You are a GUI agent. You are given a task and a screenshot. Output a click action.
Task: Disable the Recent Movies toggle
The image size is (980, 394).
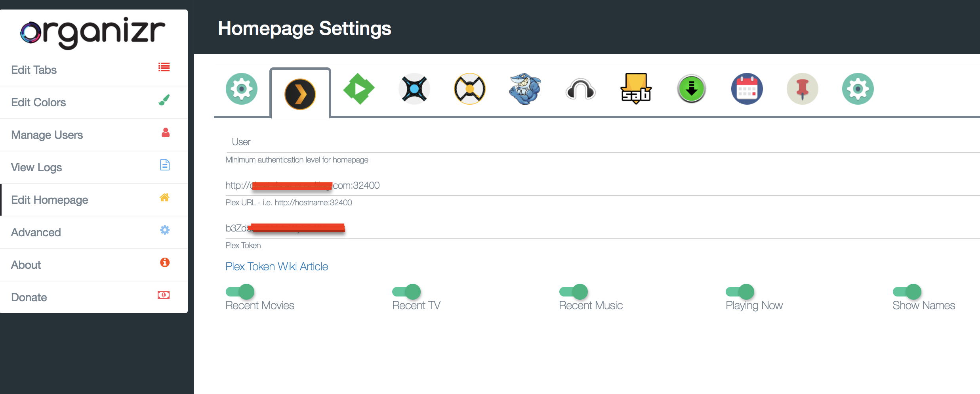point(240,291)
